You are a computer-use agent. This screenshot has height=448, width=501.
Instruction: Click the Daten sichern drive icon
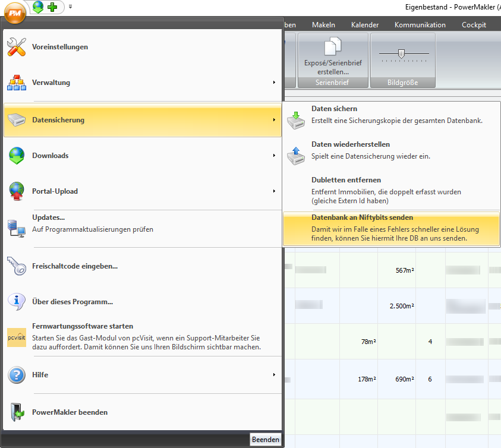296,121
